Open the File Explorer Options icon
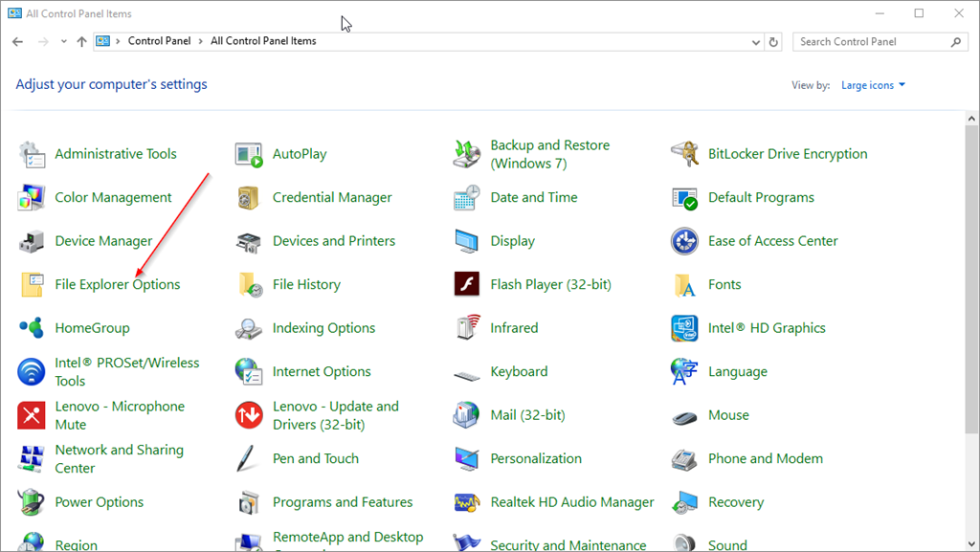The height and width of the screenshot is (552, 980). pyautogui.click(x=32, y=285)
